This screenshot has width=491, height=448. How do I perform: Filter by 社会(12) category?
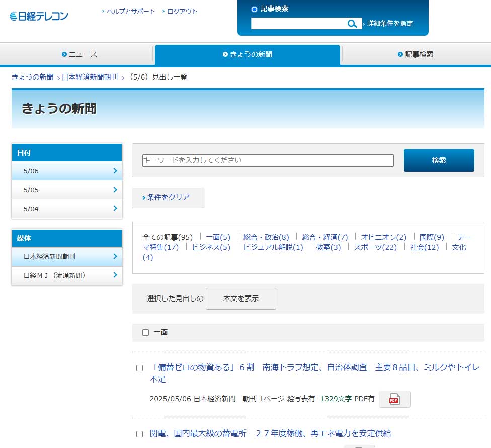pyautogui.click(x=424, y=247)
